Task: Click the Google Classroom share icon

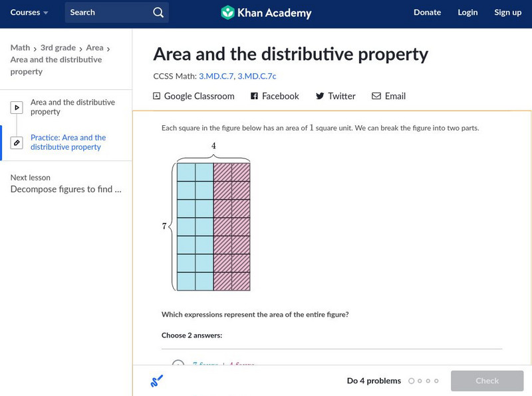Action: coord(157,97)
